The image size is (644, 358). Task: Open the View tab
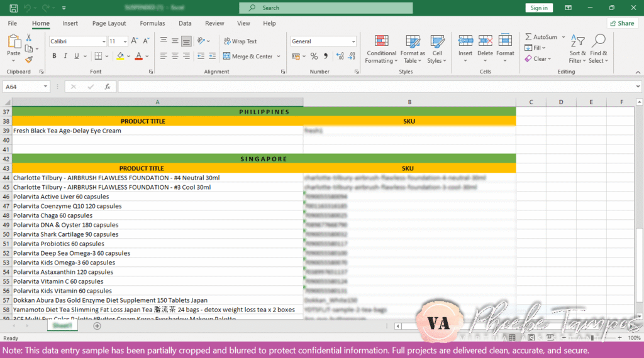[243, 23]
